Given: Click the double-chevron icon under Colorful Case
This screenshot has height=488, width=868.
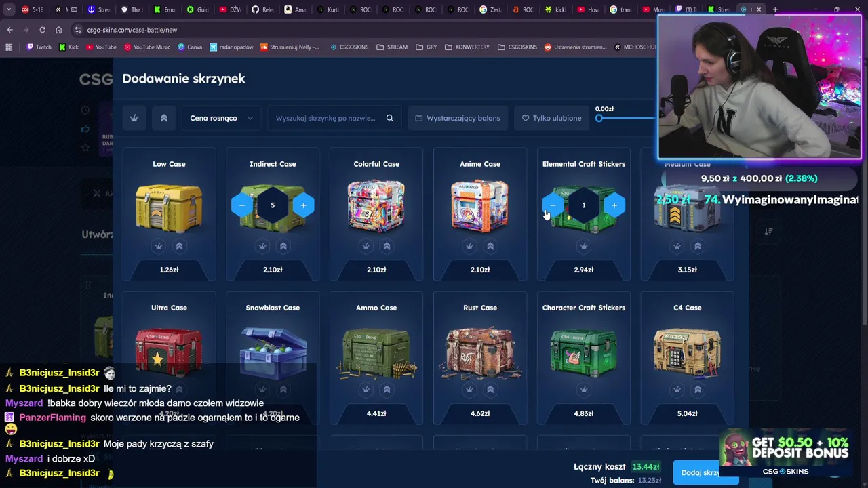Looking at the screenshot, I should click(387, 246).
